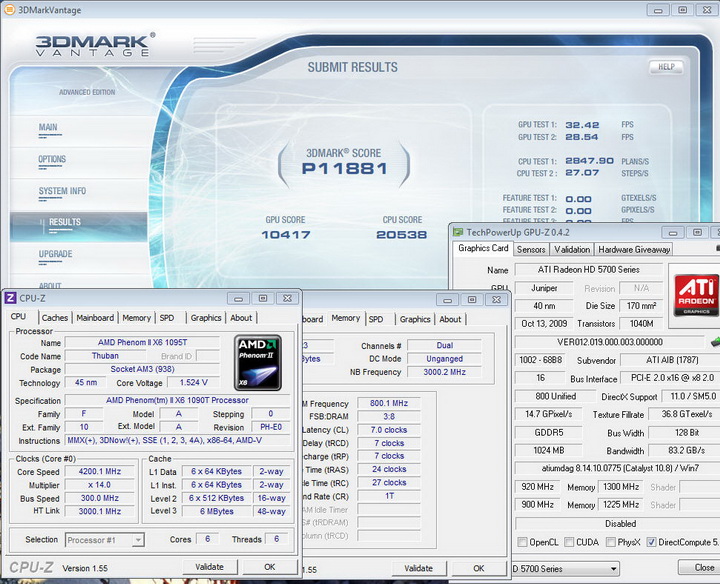The height and width of the screenshot is (584, 720).
Task: Click the 3DMarkVantage title bar icon
Action: [9, 10]
